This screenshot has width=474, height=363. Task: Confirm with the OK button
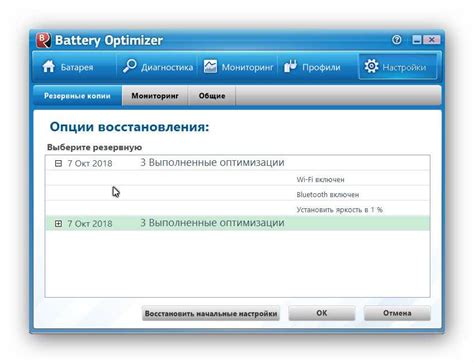[x=322, y=313]
